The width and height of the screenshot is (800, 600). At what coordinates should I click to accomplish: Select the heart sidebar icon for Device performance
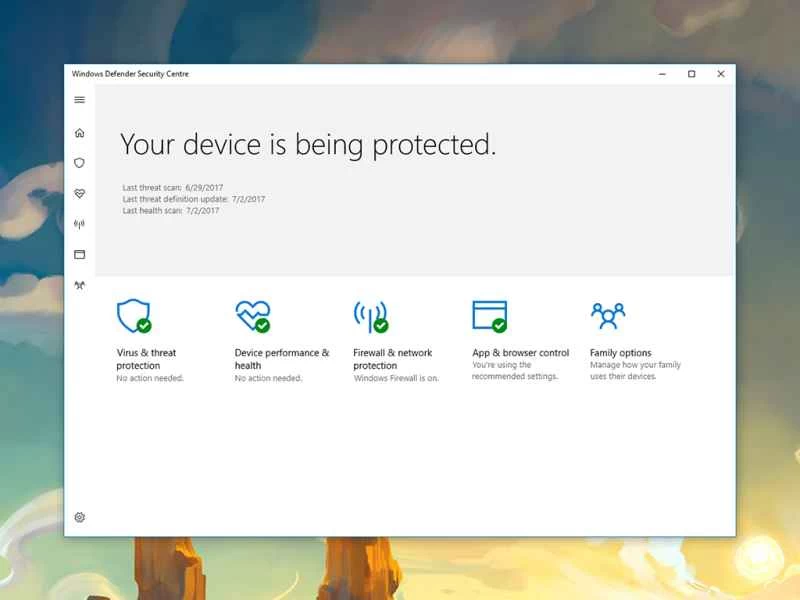click(x=80, y=193)
